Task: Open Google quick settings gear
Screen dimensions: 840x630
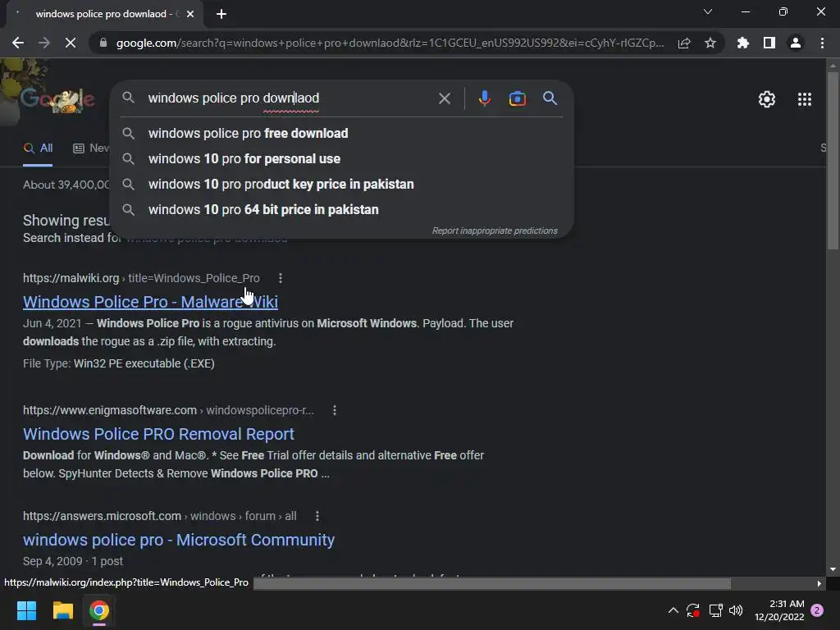Action: point(767,99)
